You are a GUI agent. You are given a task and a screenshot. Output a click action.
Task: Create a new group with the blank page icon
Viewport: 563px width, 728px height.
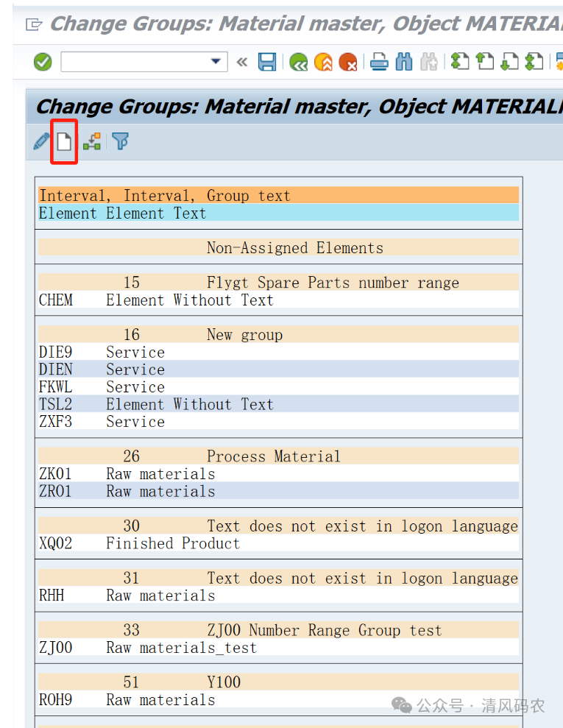pos(65,141)
